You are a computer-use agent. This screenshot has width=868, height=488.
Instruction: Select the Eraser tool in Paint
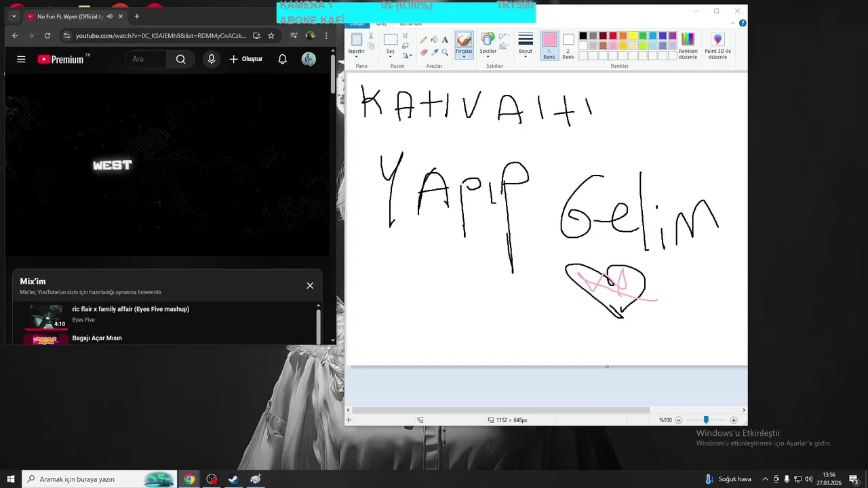pyautogui.click(x=424, y=52)
